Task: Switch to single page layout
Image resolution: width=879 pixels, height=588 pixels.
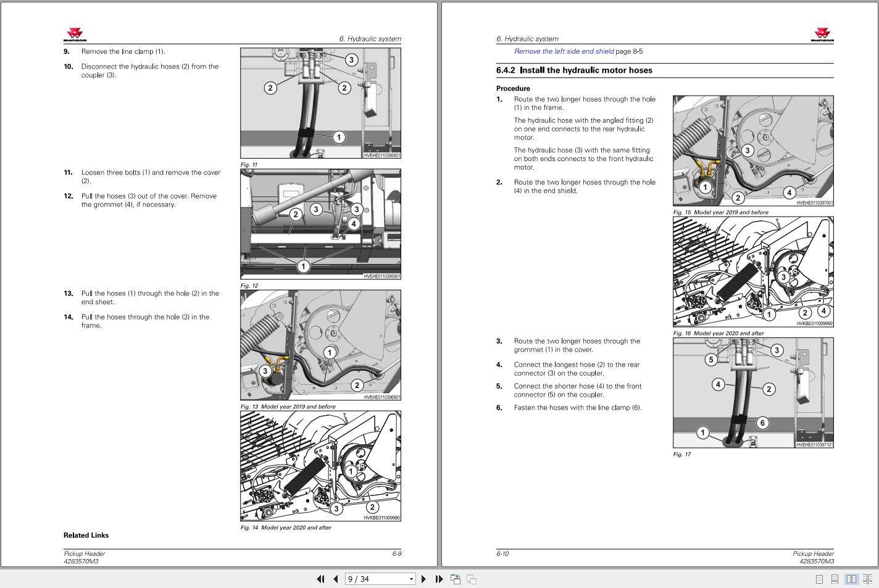Action: click(x=819, y=579)
